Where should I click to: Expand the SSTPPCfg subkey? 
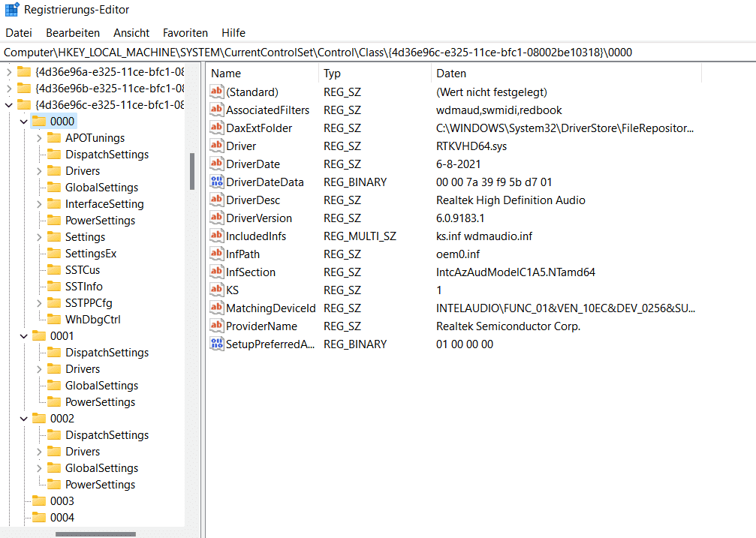point(38,303)
